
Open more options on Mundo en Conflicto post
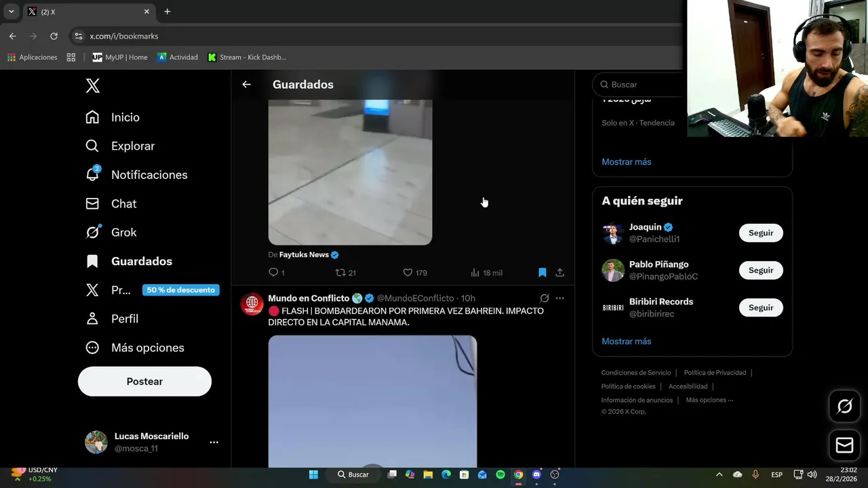(x=559, y=298)
